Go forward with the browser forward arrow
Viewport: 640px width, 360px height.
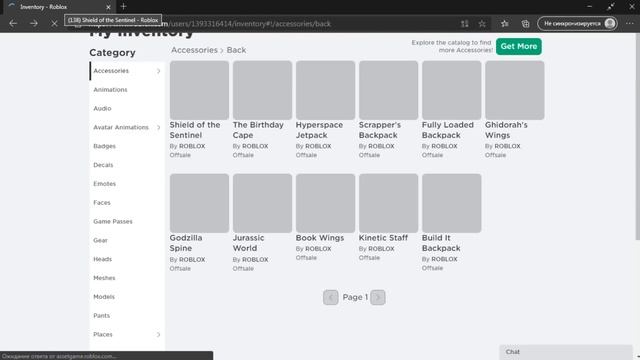click(x=33, y=24)
